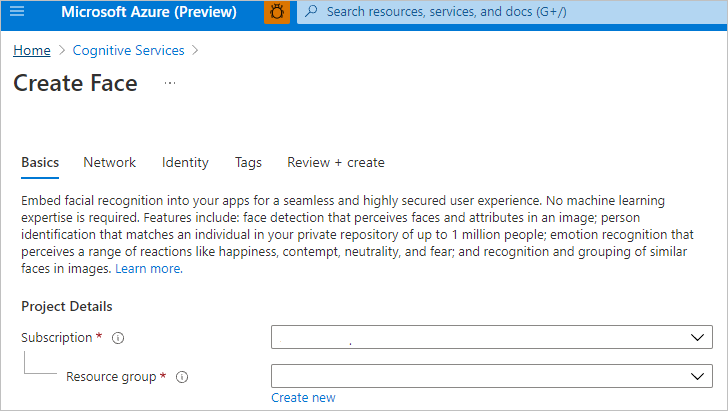Click the orange bug feedback icon
The image size is (728, 411).
[x=277, y=13]
